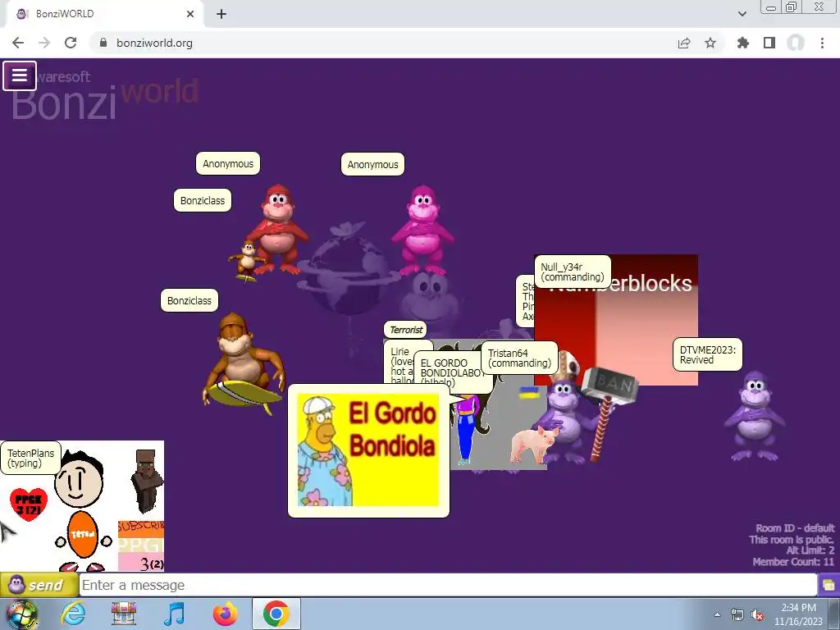Click the Bonziclass tag beside red gorilla
This screenshot has height=630, width=840.
click(203, 200)
